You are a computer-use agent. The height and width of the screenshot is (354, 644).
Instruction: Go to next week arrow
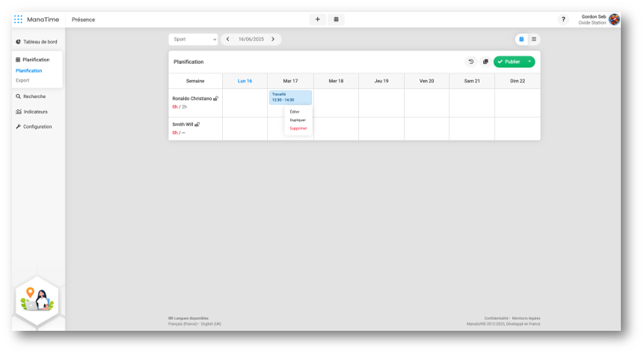point(273,40)
